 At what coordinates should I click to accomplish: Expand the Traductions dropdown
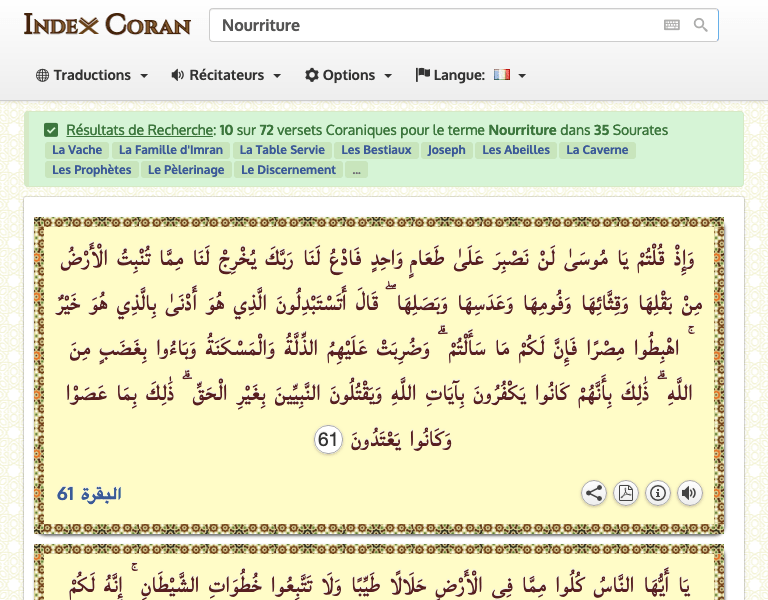[x=92, y=75]
